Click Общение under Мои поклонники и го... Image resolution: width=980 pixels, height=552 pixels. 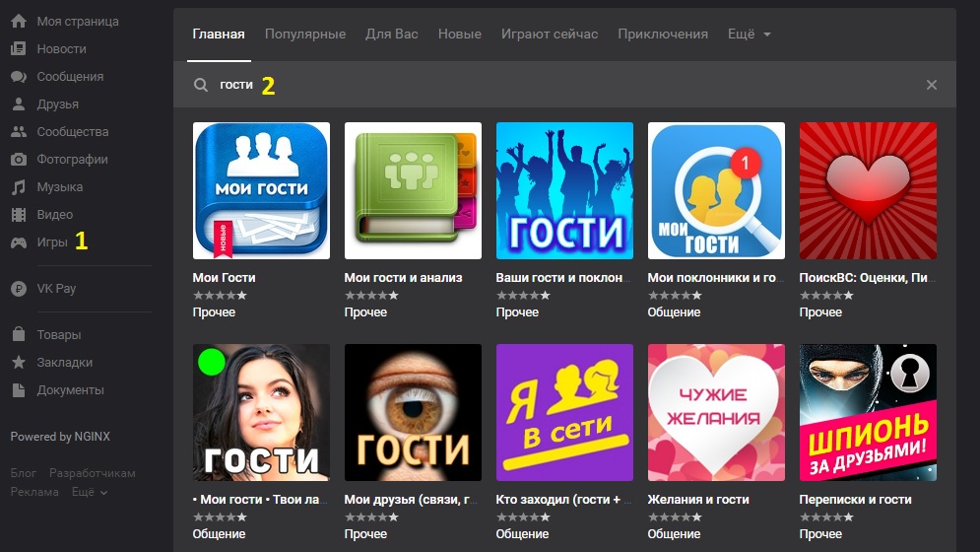(674, 311)
